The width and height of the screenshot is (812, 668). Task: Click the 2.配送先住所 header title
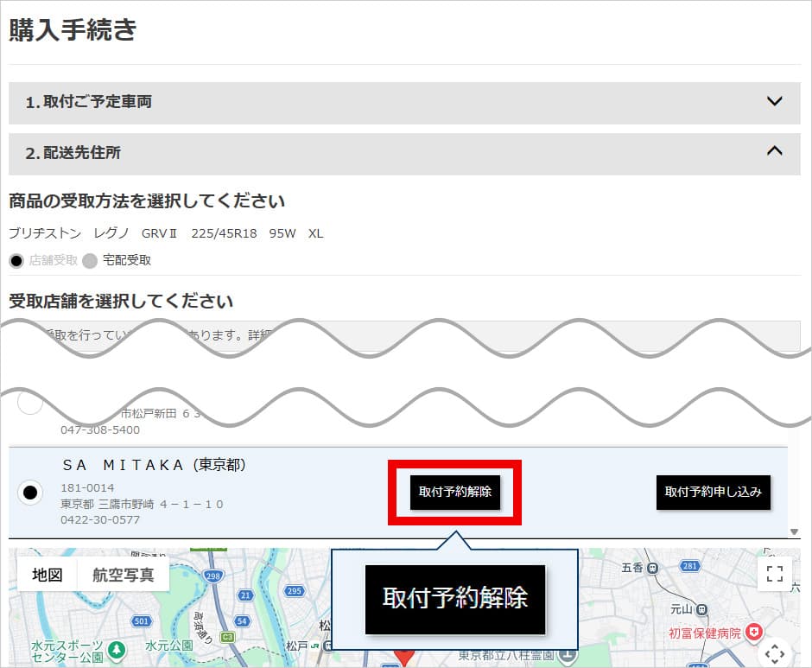(x=73, y=153)
